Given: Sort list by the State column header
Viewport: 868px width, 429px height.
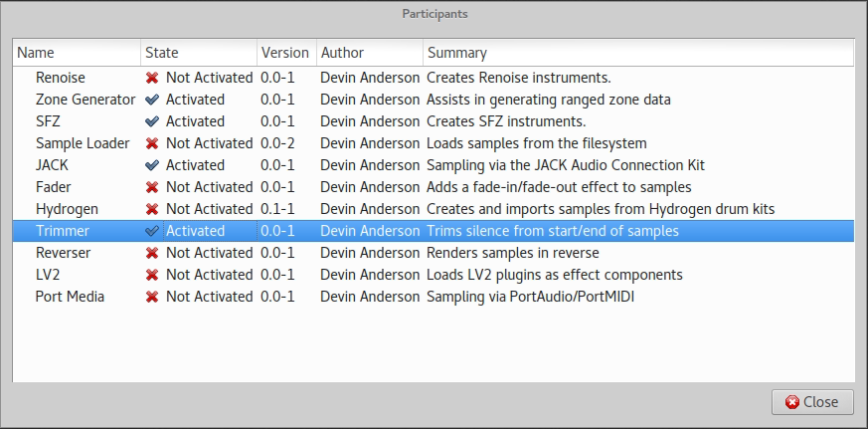Looking at the screenshot, I should [198, 53].
